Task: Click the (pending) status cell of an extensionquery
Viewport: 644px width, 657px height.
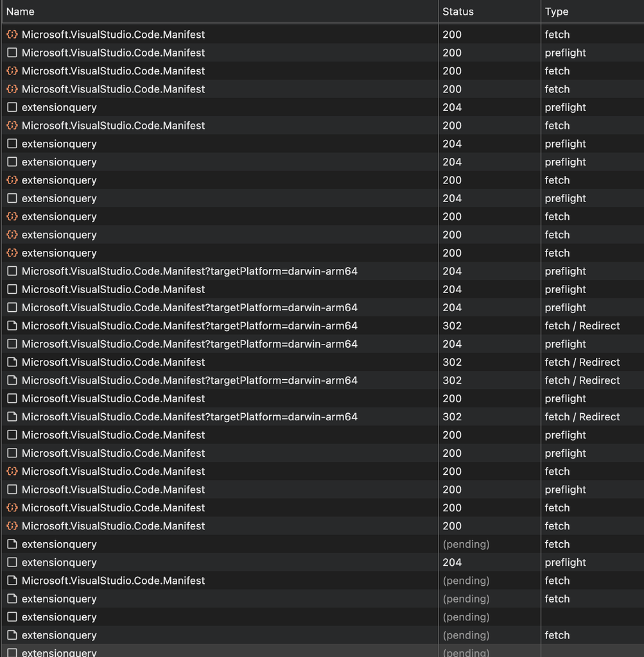Action: point(466,544)
